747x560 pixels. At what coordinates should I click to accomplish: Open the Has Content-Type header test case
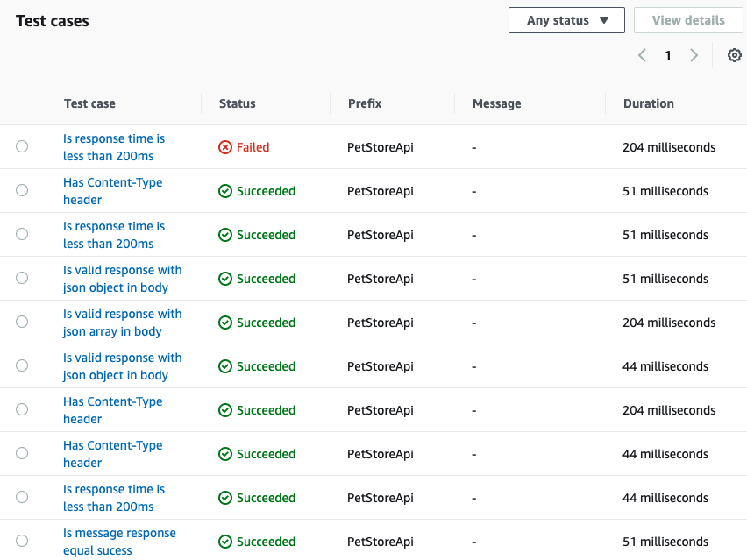[112, 190]
